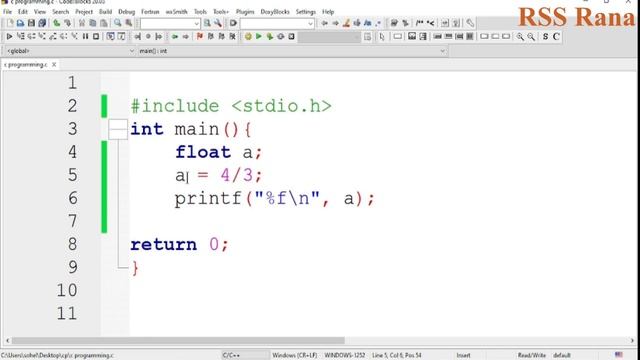Click the Run to cursor debug icon
The width and height of the screenshot is (640, 360).
[x=20, y=37]
